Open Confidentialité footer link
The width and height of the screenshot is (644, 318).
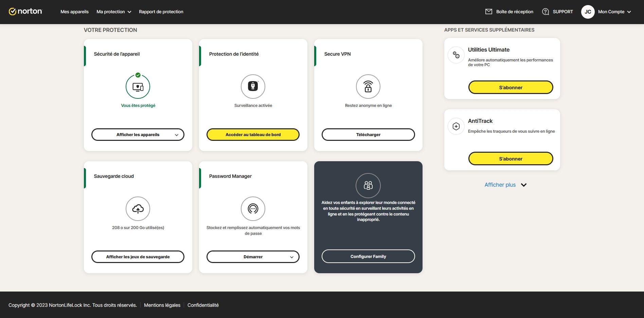(203, 305)
